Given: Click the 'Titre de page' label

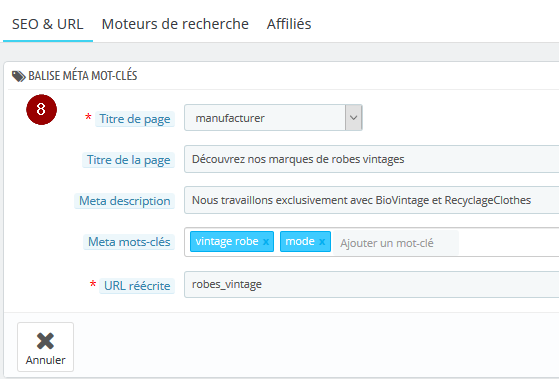Looking at the screenshot, I should 135,119.
